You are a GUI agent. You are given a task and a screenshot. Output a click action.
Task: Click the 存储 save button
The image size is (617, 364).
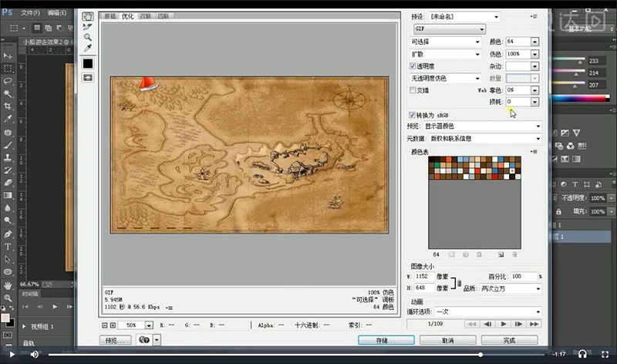tap(386, 339)
